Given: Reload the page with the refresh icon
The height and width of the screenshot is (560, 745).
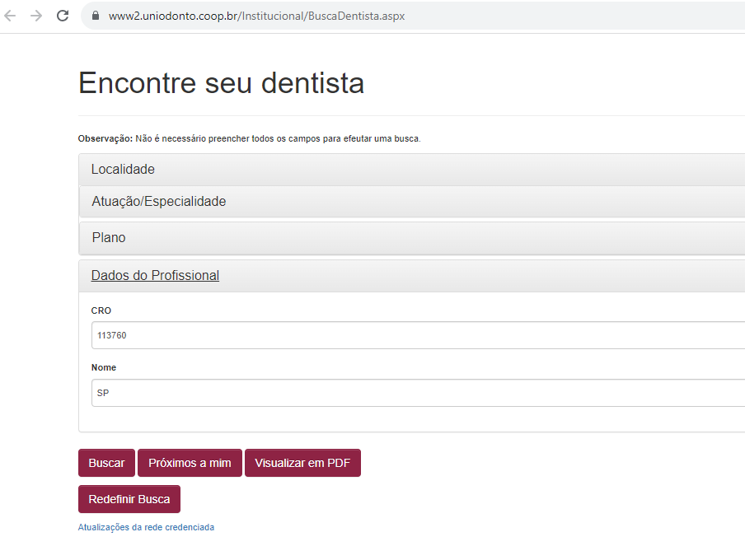Looking at the screenshot, I should click(x=63, y=16).
